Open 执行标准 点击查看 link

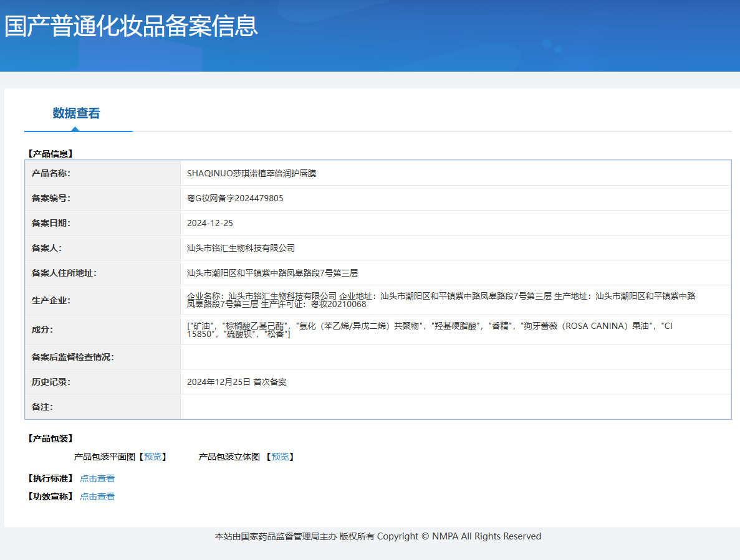pyautogui.click(x=97, y=478)
